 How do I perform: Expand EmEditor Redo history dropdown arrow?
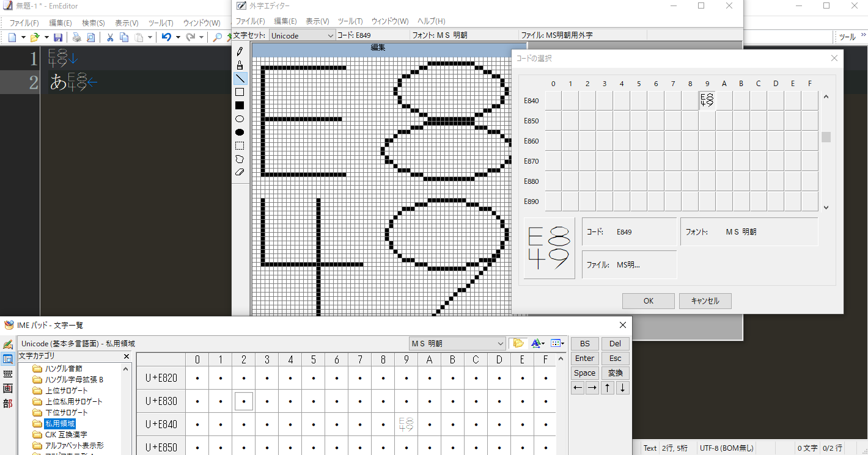click(x=201, y=37)
